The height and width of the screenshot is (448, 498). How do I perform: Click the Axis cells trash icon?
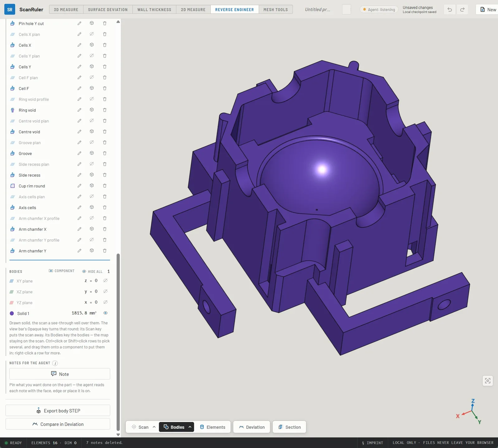tap(105, 208)
